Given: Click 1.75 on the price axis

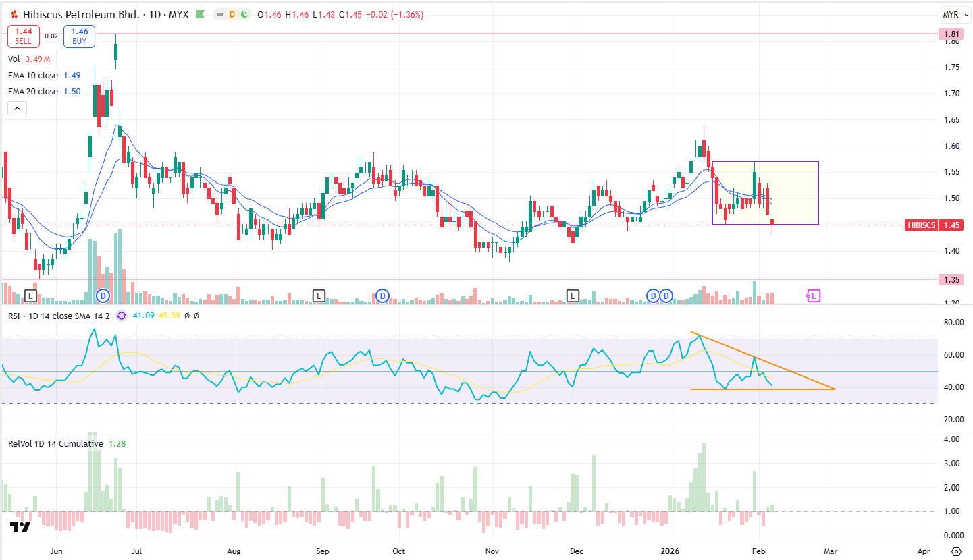Looking at the screenshot, I should pyautogui.click(x=953, y=67).
